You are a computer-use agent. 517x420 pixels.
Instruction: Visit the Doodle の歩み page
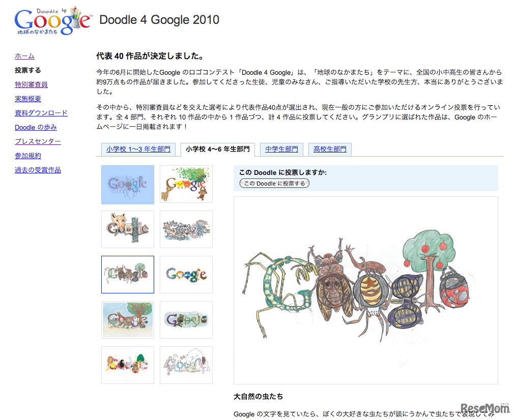coord(36,127)
